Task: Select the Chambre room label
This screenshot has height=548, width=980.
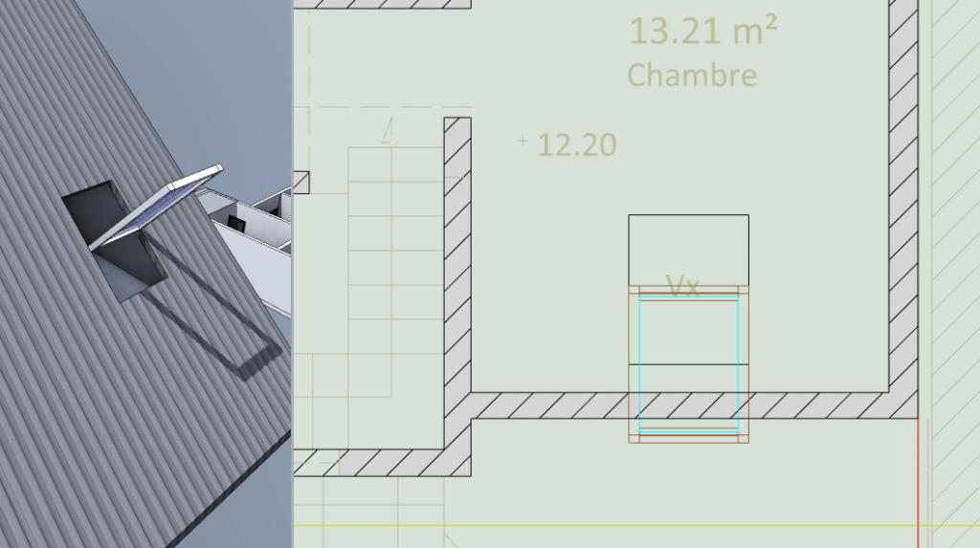Action: pyautogui.click(x=692, y=76)
